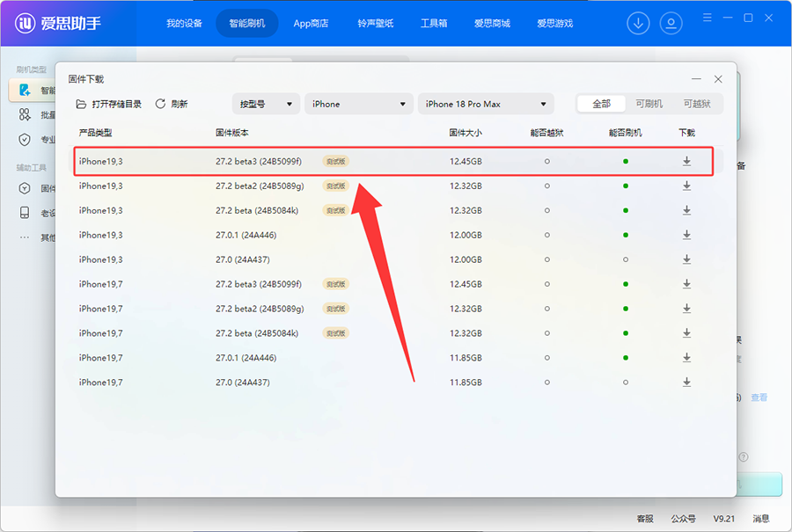Download iPhone19,3 27.0.1 firmware

(x=686, y=235)
